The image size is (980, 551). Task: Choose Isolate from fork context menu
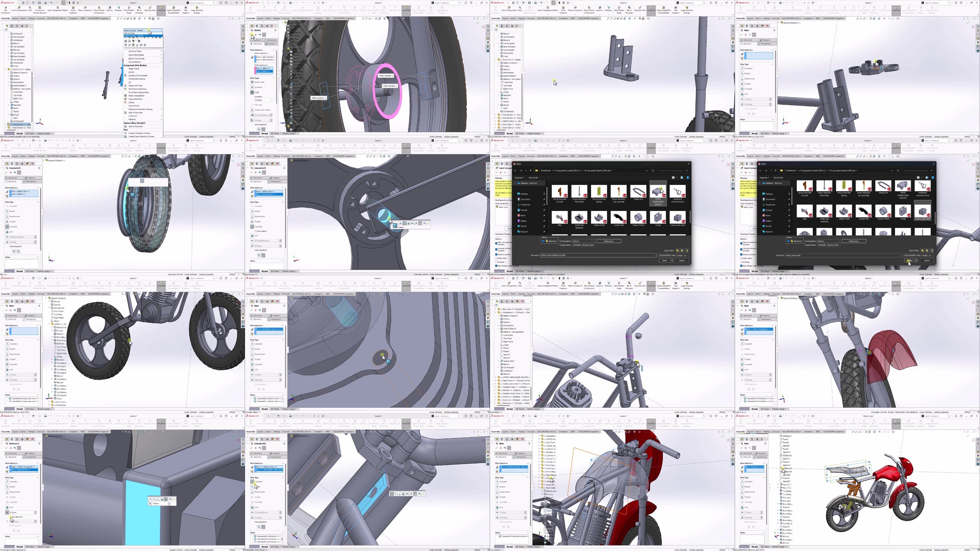coord(132,72)
